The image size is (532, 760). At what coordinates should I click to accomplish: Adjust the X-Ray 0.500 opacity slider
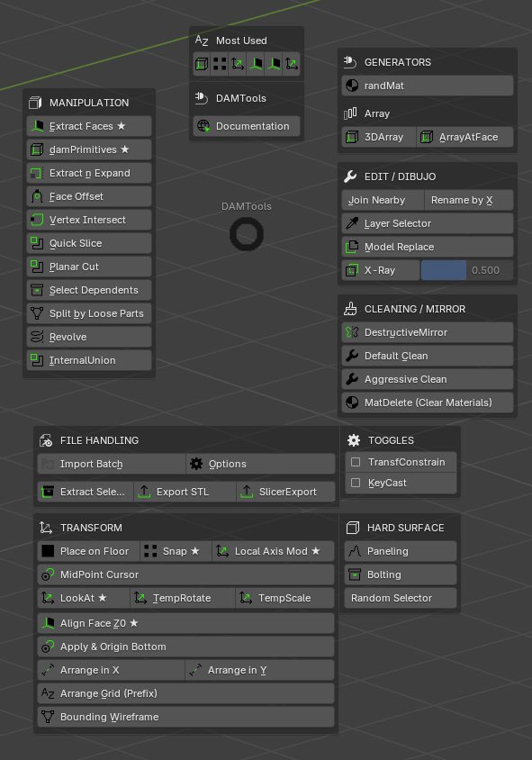click(x=467, y=270)
